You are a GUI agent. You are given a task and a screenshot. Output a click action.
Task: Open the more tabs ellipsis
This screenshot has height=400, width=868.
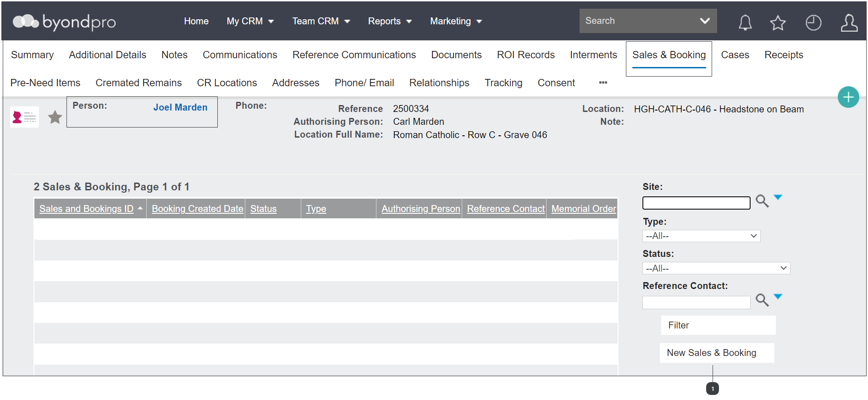click(x=603, y=83)
